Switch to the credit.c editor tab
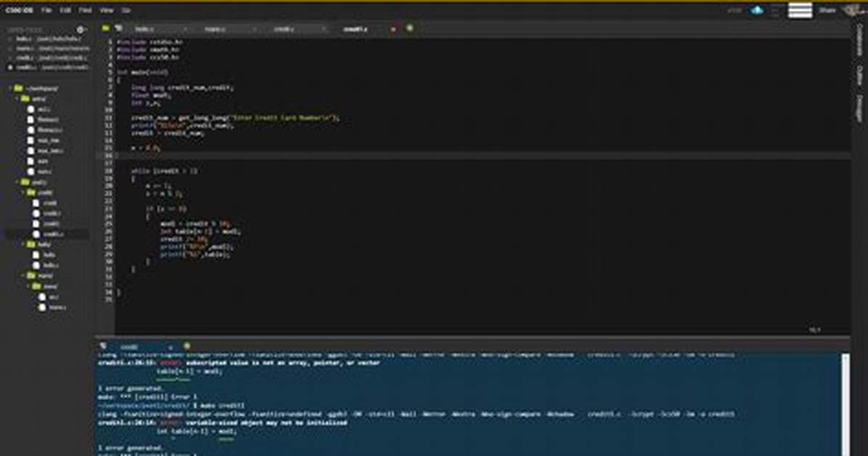The height and width of the screenshot is (456, 868). click(284, 29)
